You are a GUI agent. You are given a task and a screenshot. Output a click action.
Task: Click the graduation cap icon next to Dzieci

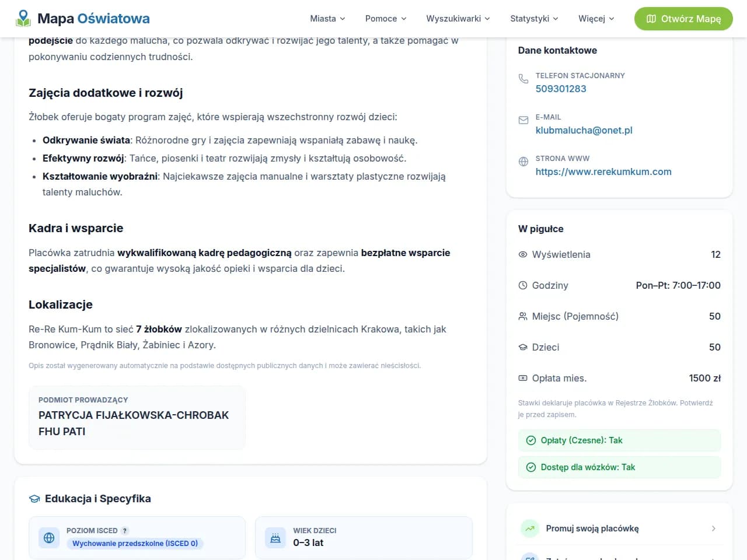pos(523,347)
